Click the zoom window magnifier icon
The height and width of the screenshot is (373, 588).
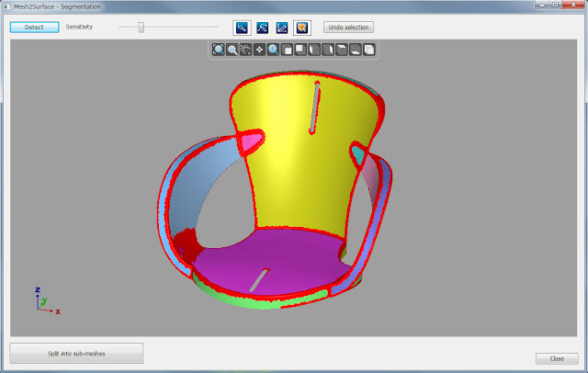click(x=232, y=50)
